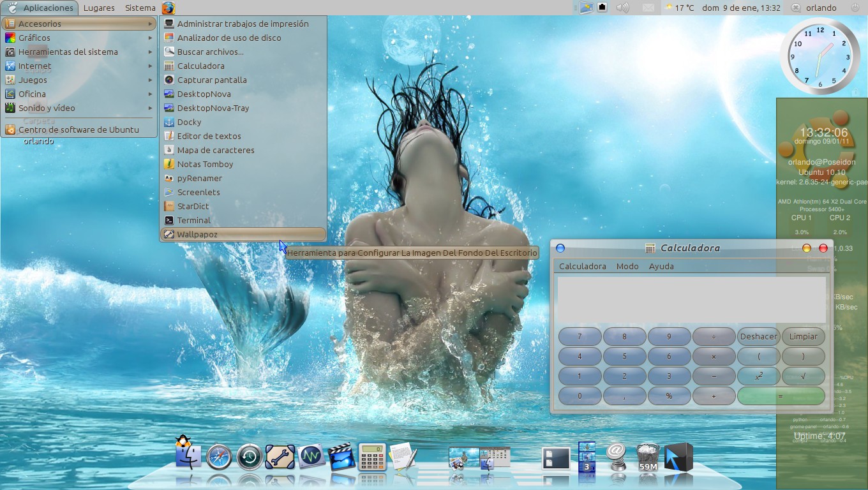Click the Limpiar button
Screen dimensions: 868x490
(803, 336)
